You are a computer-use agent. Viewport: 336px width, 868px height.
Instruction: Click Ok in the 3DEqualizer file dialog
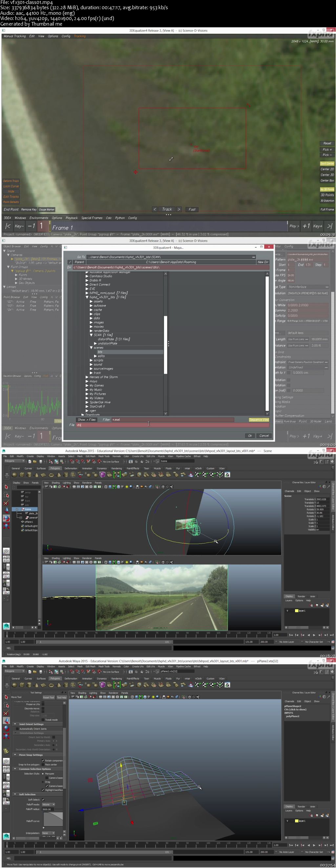coord(250,435)
